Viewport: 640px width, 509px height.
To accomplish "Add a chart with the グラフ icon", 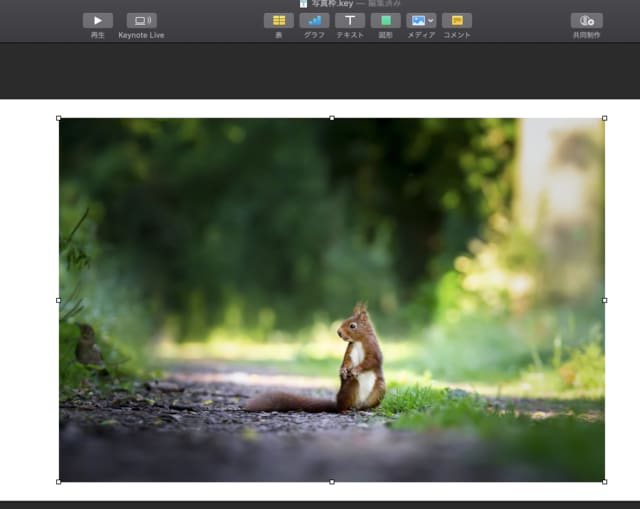I will pyautogui.click(x=314, y=20).
